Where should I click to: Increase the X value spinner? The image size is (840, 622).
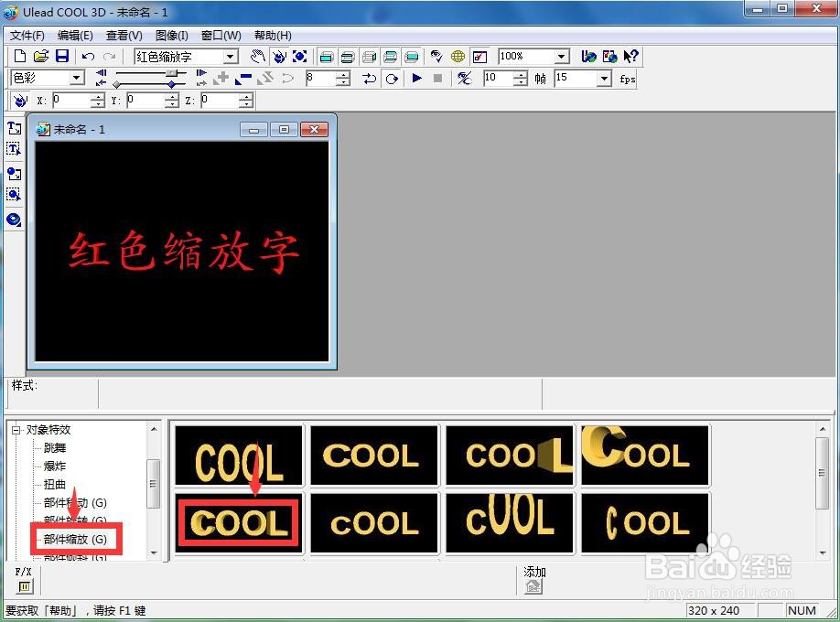pos(98,96)
